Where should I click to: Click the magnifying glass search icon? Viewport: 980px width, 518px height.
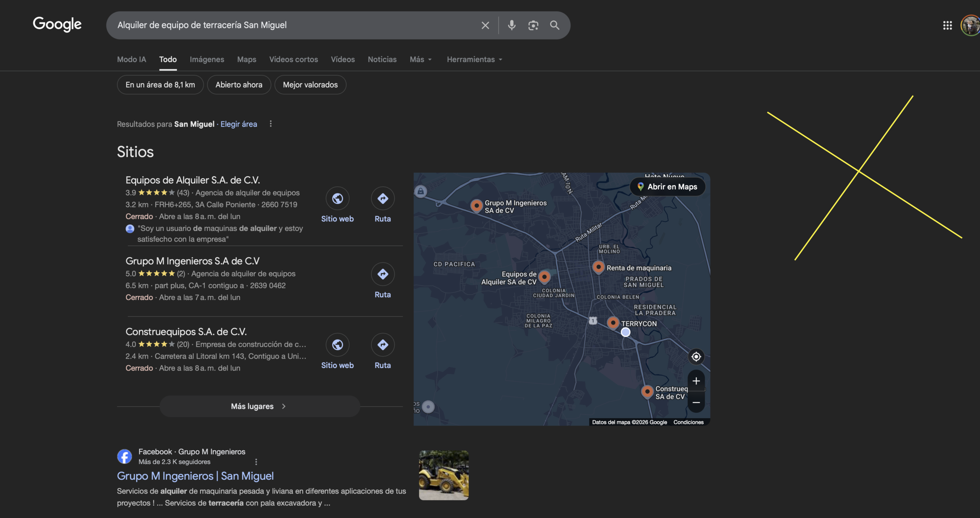tap(555, 25)
